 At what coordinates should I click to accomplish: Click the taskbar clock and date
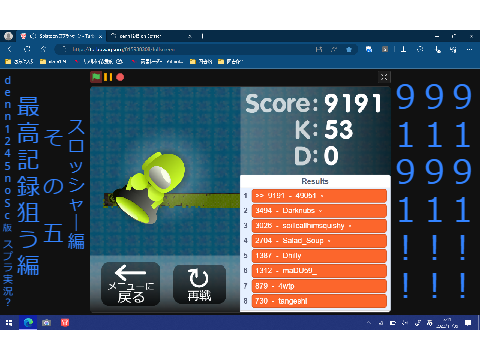(448, 323)
